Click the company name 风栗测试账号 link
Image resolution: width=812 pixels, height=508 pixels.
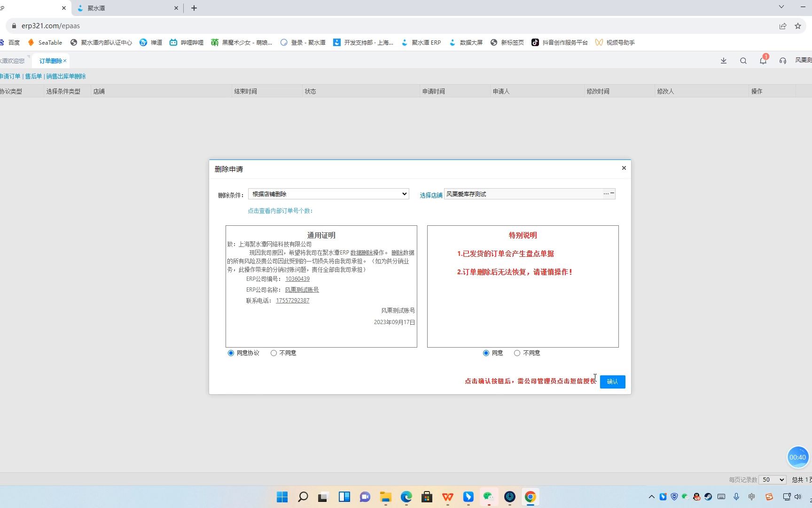pyautogui.click(x=302, y=290)
